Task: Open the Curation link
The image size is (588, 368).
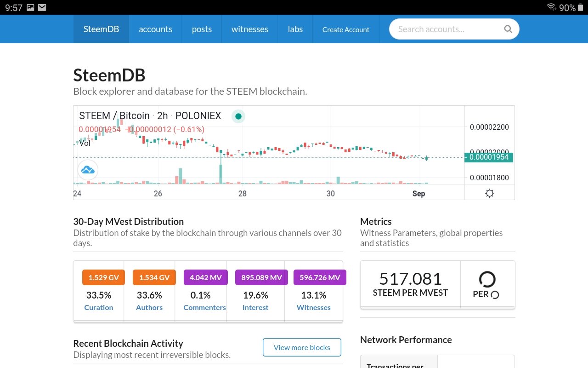Action: point(99,307)
